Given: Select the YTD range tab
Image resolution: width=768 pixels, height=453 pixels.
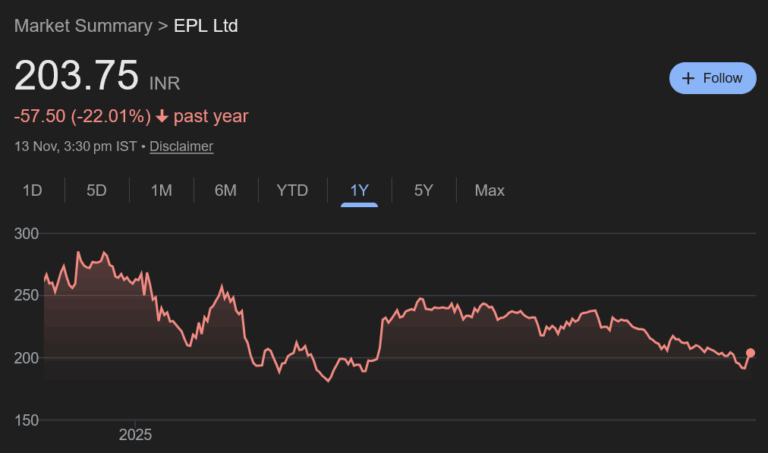Looking at the screenshot, I should [292, 190].
